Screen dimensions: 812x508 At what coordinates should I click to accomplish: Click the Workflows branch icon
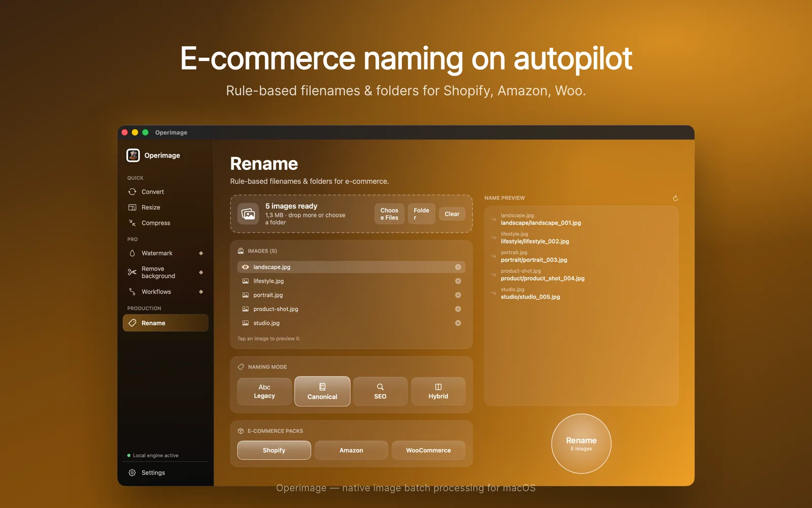pos(132,292)
